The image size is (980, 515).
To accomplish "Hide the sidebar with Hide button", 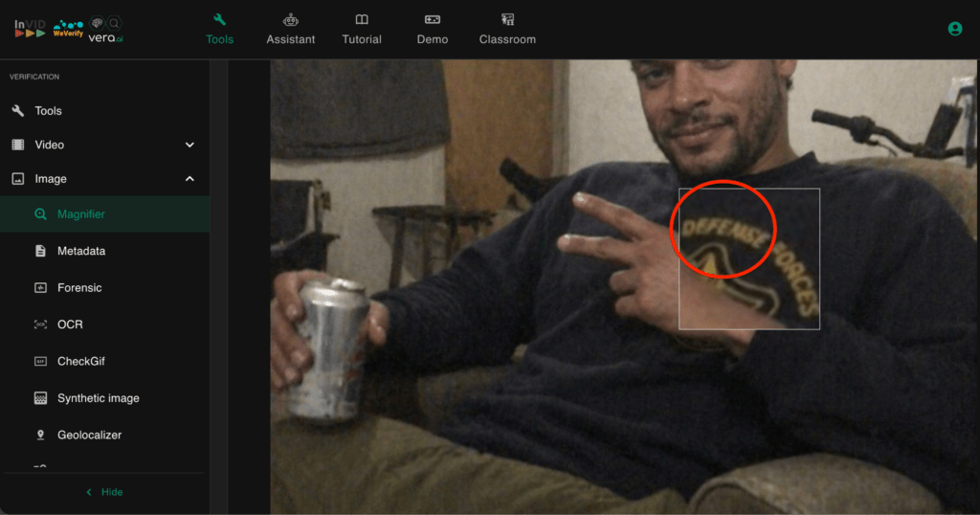I will 104,492.
